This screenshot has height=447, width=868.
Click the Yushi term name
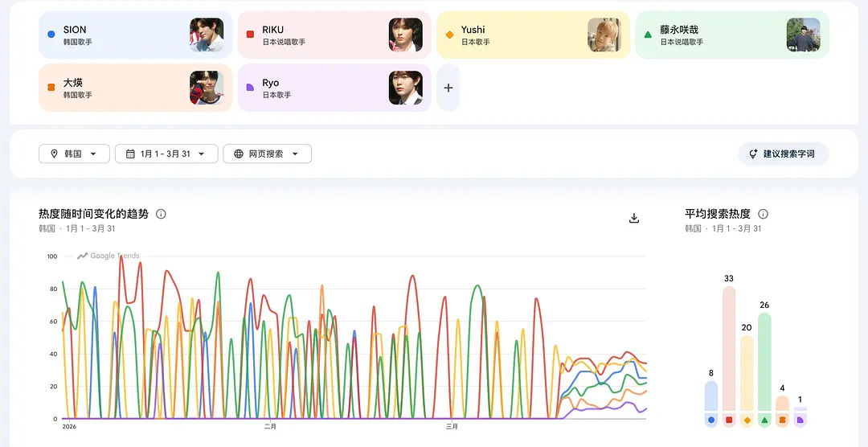pos(473,30)
